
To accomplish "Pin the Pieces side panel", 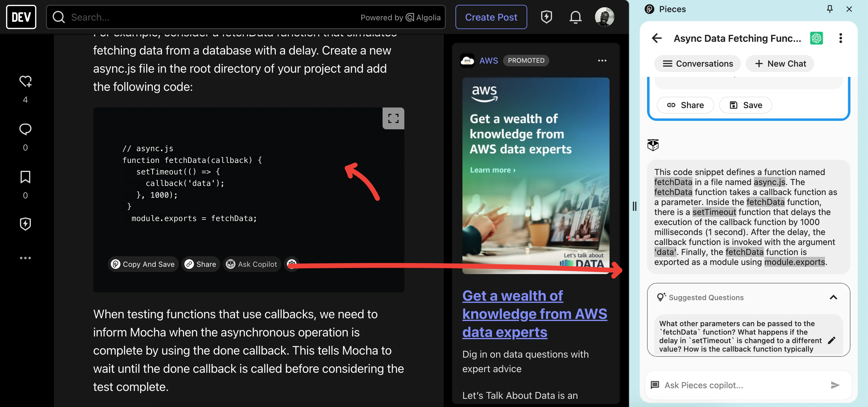I will point(830,9).
